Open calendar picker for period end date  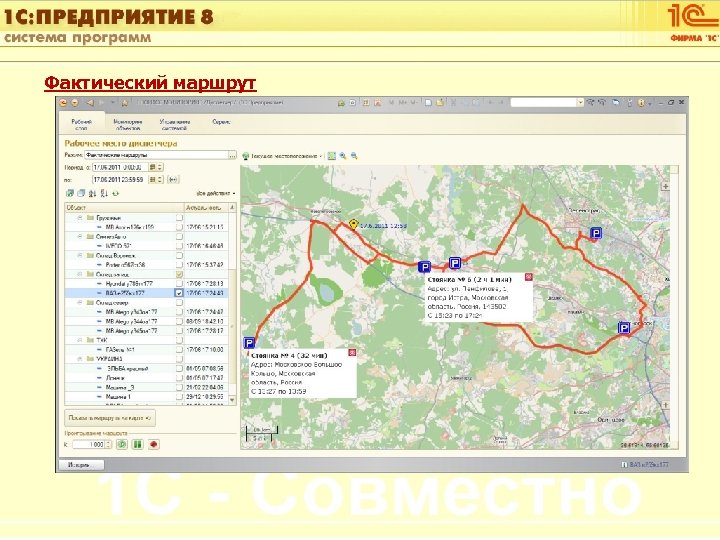[153, 180]
